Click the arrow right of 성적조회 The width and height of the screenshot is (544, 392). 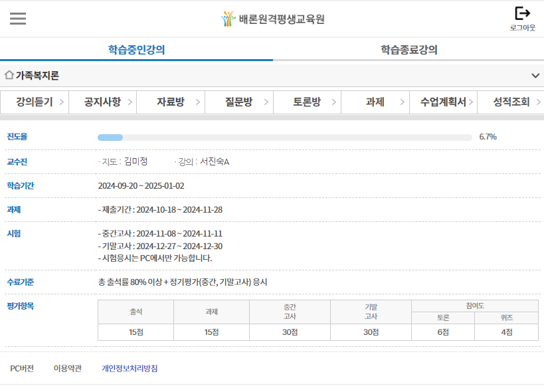[539, 102]
